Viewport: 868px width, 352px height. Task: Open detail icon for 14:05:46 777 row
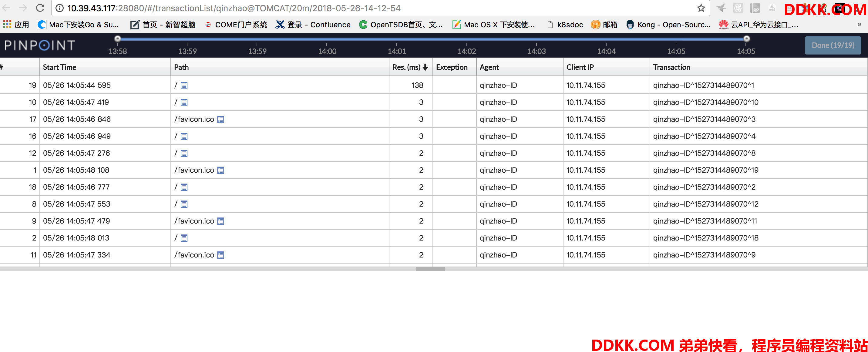(x=184, y=188)
